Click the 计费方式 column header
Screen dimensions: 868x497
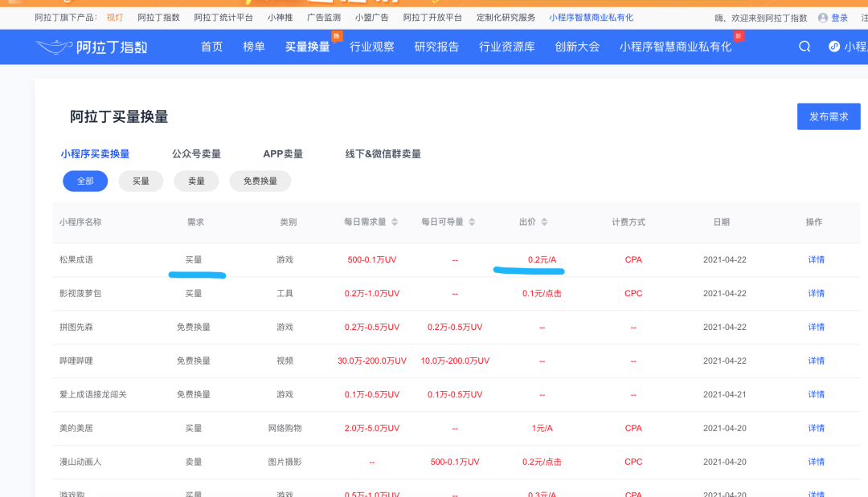click(628, 222)
